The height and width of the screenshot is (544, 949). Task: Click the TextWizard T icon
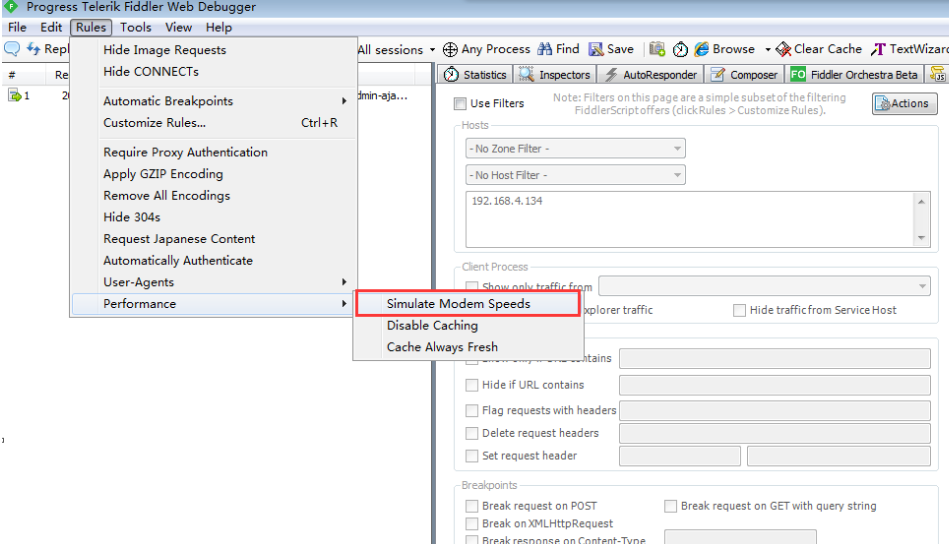(x=878, y=49)
